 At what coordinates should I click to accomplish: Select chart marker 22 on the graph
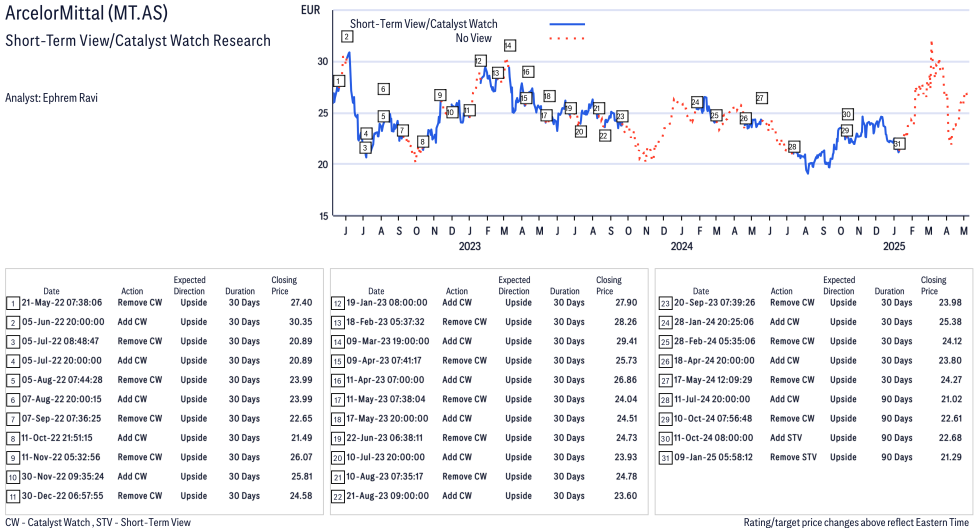pyautogui.click(x=604, y=135)
